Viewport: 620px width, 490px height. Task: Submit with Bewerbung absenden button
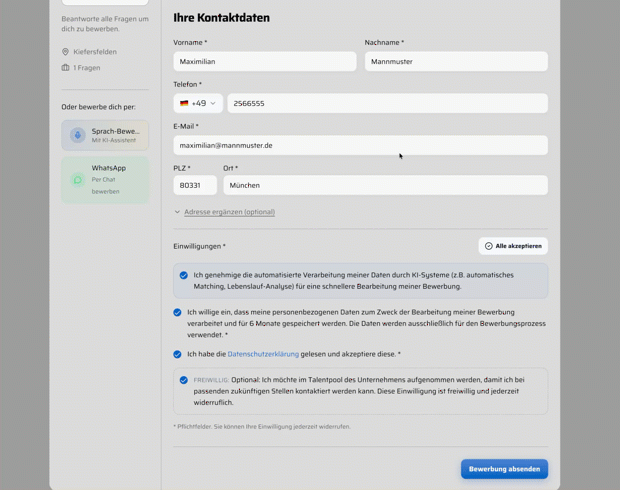coord(505,469)
